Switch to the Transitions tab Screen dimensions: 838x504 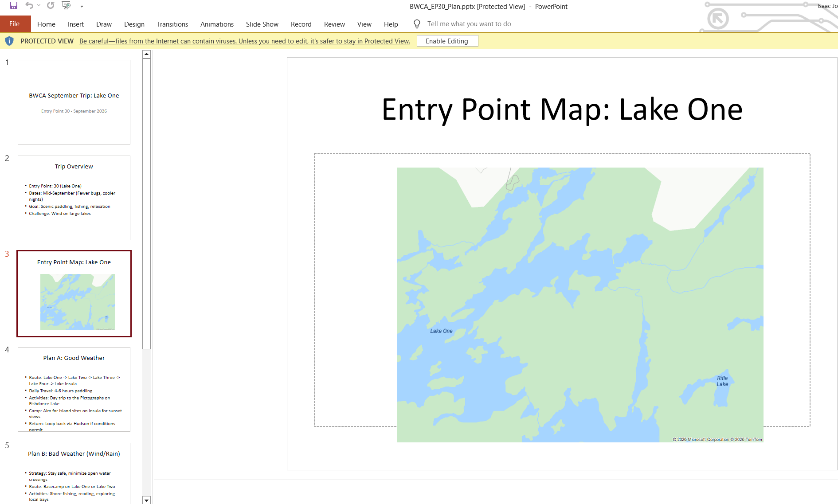click(172, 24)
